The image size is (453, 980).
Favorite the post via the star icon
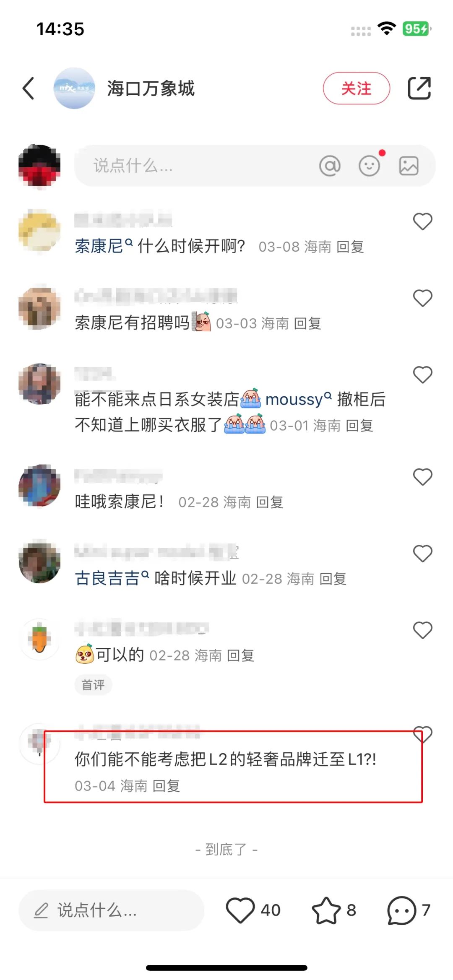[326, 910]
